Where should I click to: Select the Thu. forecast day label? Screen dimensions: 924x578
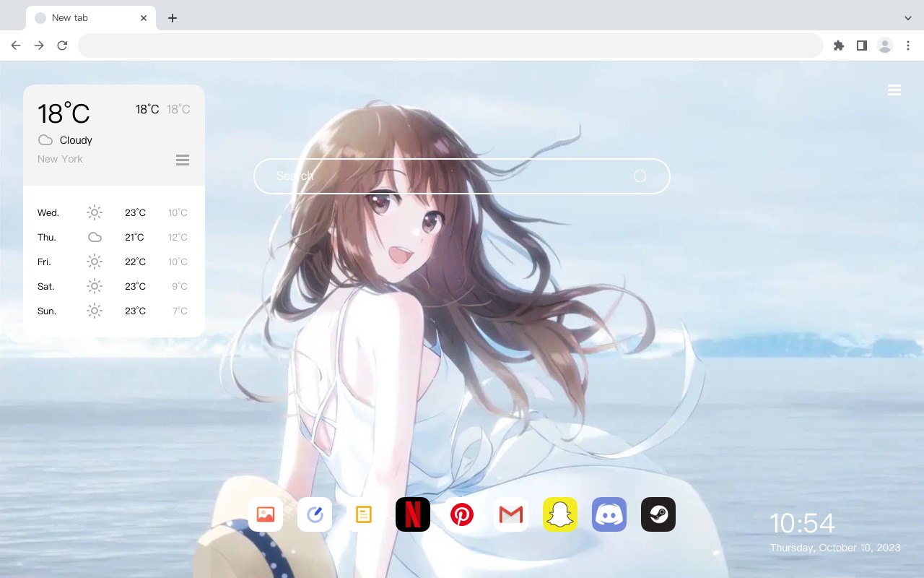(x=47, y=237)
